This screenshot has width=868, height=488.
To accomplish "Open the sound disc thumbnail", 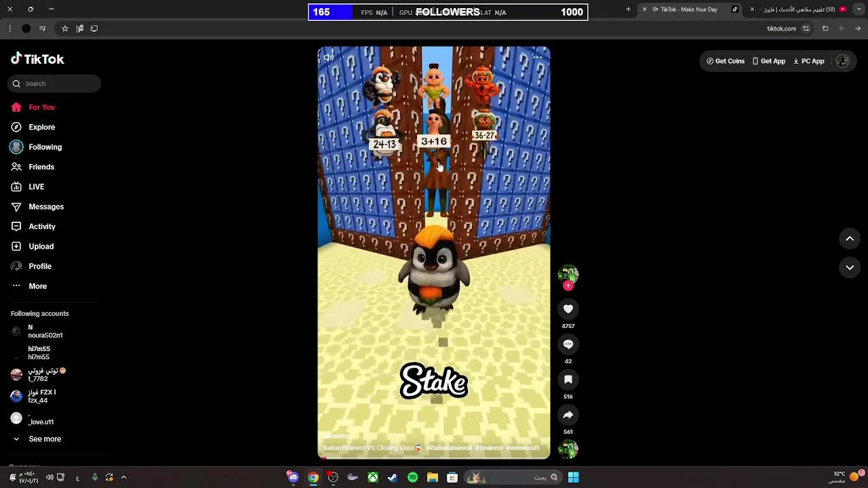I will click(x=568, y=449).
